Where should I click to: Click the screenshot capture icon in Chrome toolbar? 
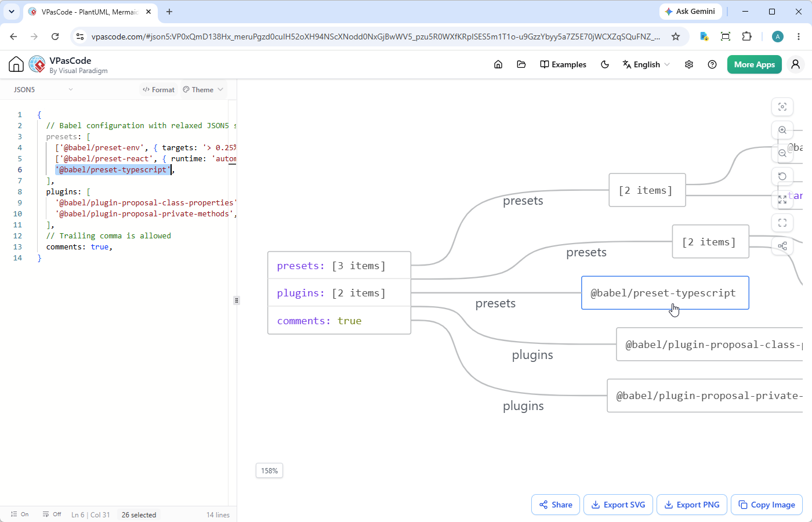click(726, 37)
